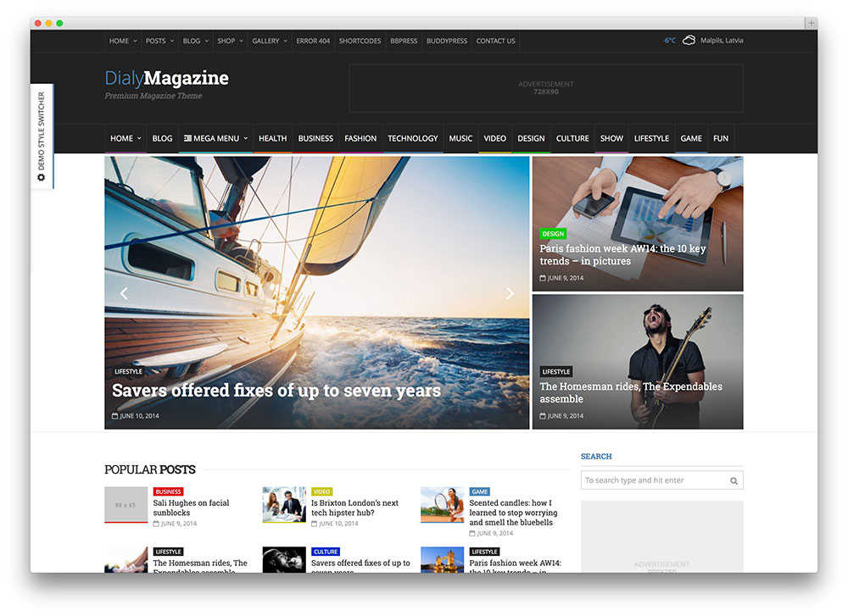Advance slider with right arrow
848x616 pixels.
[x=510, y=293]
